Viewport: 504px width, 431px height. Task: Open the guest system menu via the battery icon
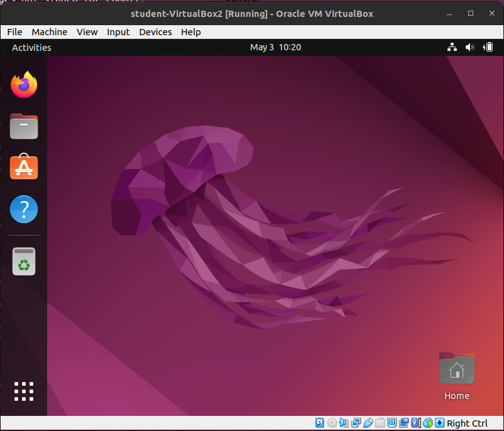click(488, 47)
